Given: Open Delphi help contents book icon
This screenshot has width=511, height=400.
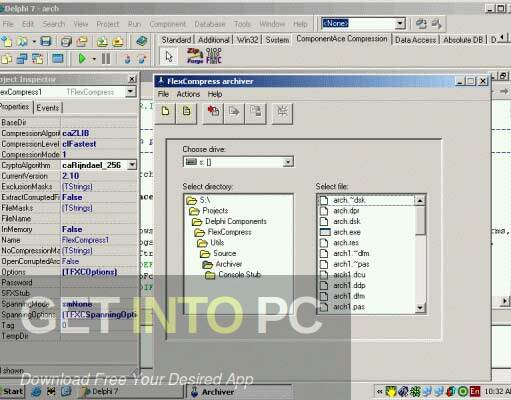Looking at the screenshot, I should click(x=142, y=41).
